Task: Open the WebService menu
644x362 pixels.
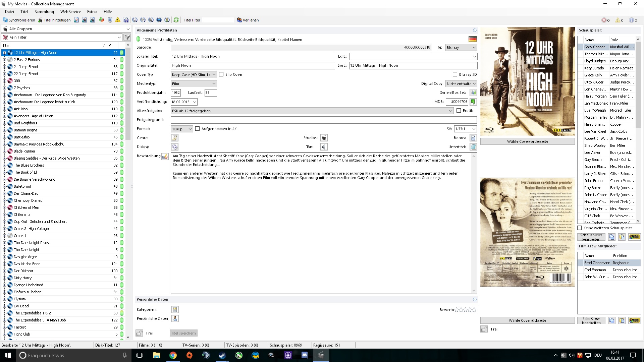Action: [x=70, y=11]
